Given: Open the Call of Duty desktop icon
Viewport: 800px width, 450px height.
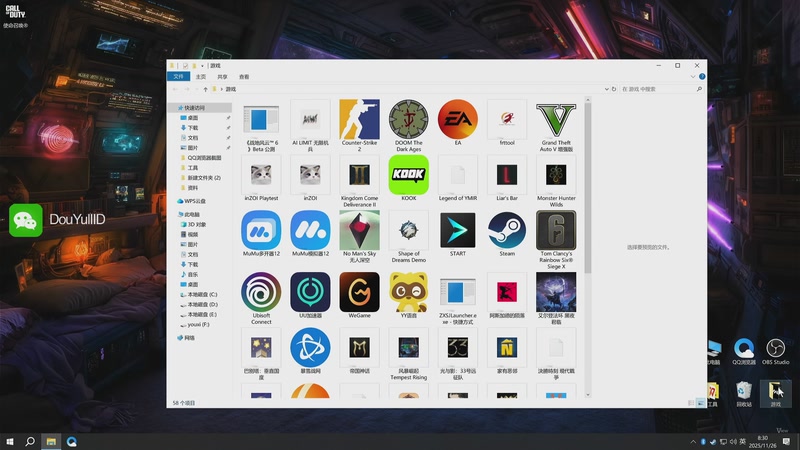Looking at the screenshot, I should [x=15, y=16].
